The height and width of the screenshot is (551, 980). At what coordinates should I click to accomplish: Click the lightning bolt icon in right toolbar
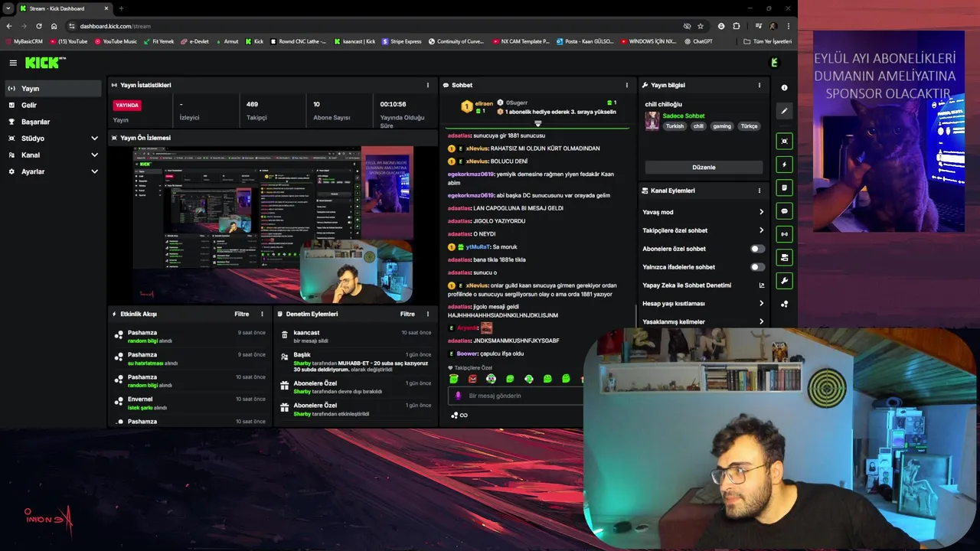coord(784,165)
